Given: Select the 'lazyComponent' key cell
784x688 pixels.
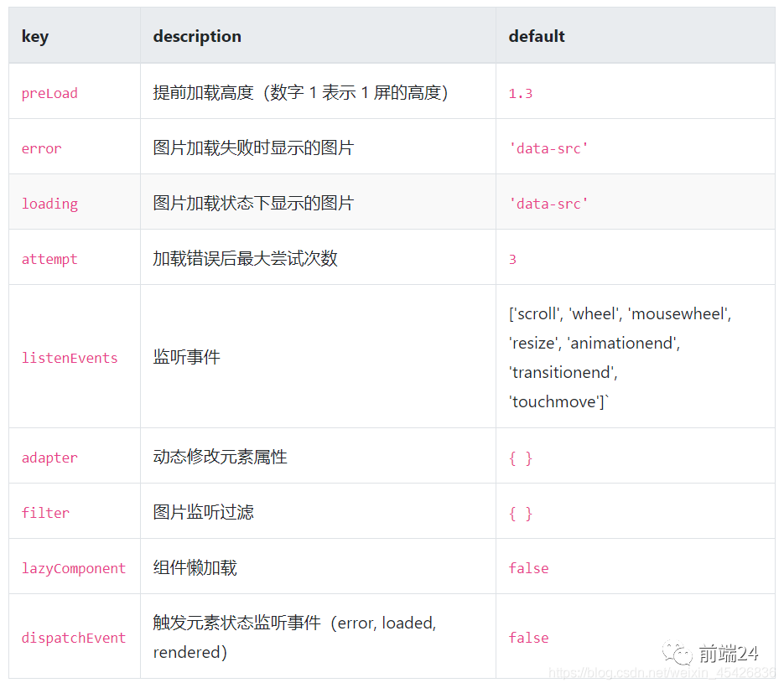Looking at the screenshot, I should point(74,568).
